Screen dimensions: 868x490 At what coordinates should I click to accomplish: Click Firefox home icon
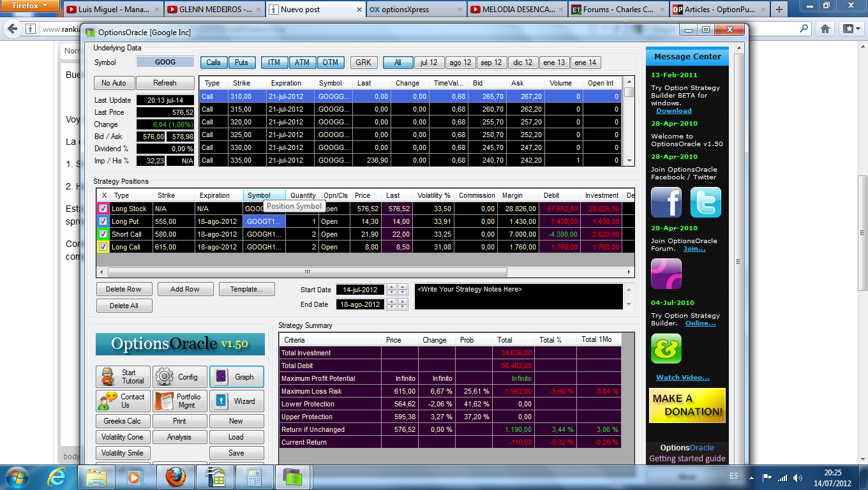click(x=825, y=29)
